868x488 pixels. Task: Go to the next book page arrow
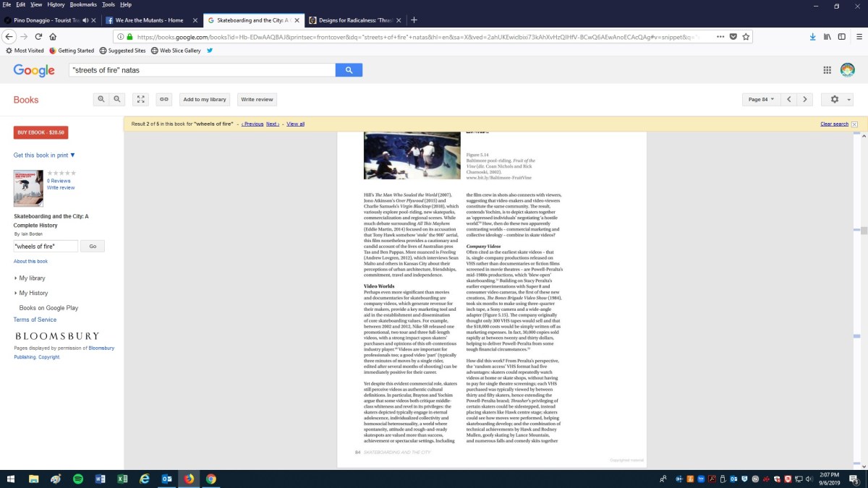click(x=805, y=99)
